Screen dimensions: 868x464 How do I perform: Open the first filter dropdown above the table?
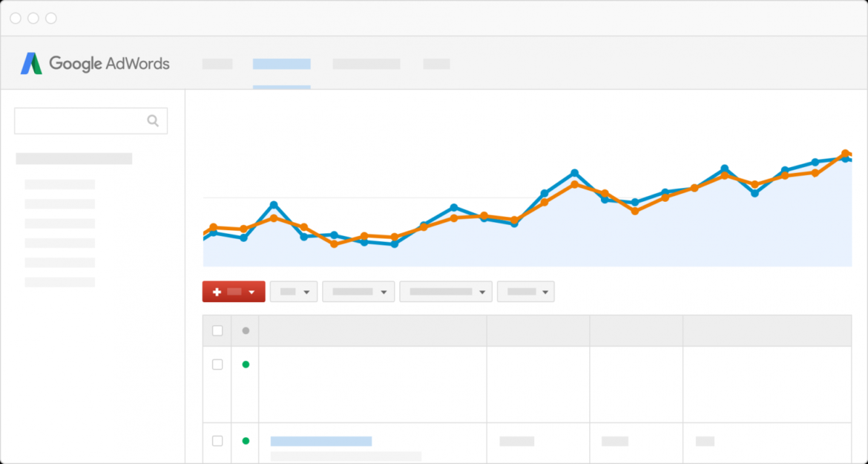pyautogui.click(x=294, y=291)
